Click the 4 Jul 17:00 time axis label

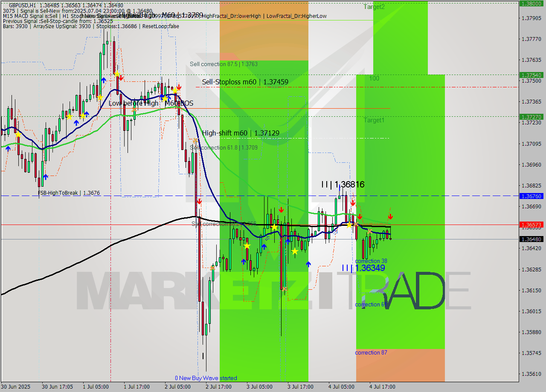[381, 387]
